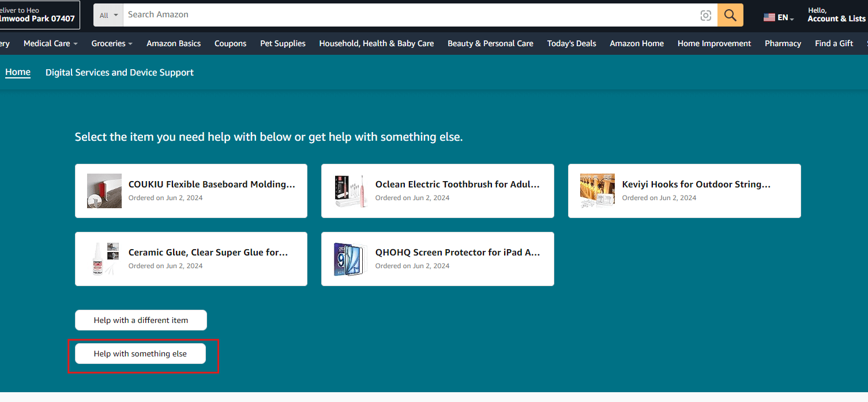Open camera visual search icon
This screenshot has height=402, width=868.
click(x=705, y=16)
